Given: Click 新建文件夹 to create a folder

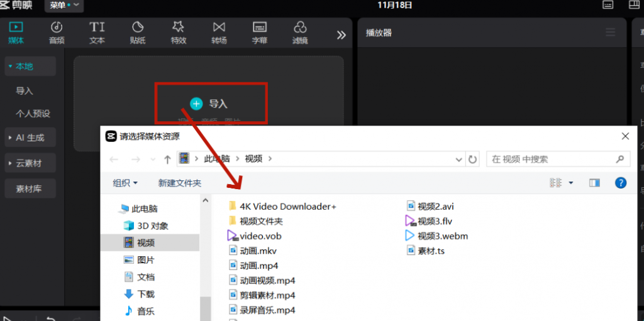Looking at the screenshot, I should pyautogui.click(x=179, y=183).
